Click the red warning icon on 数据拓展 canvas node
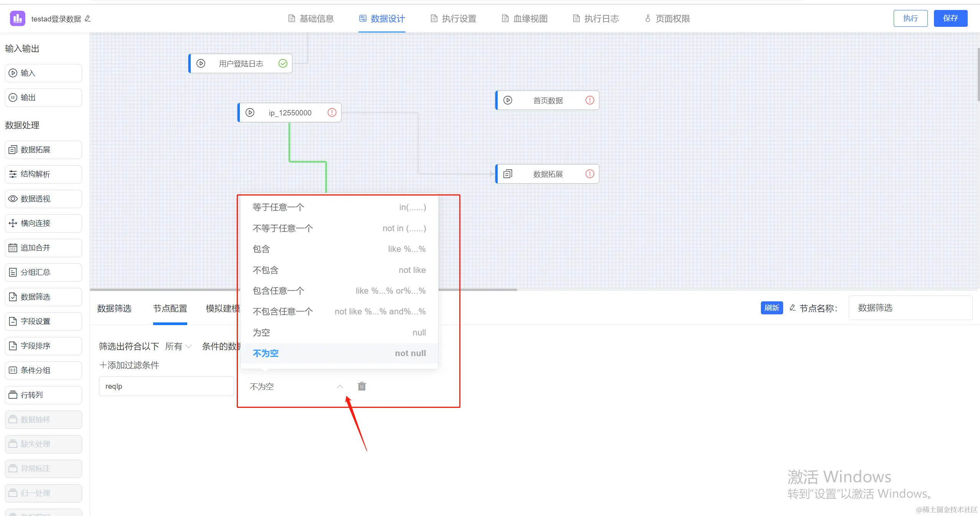The height and width of the screenshot is (516, 980). (x=590, y=174)
